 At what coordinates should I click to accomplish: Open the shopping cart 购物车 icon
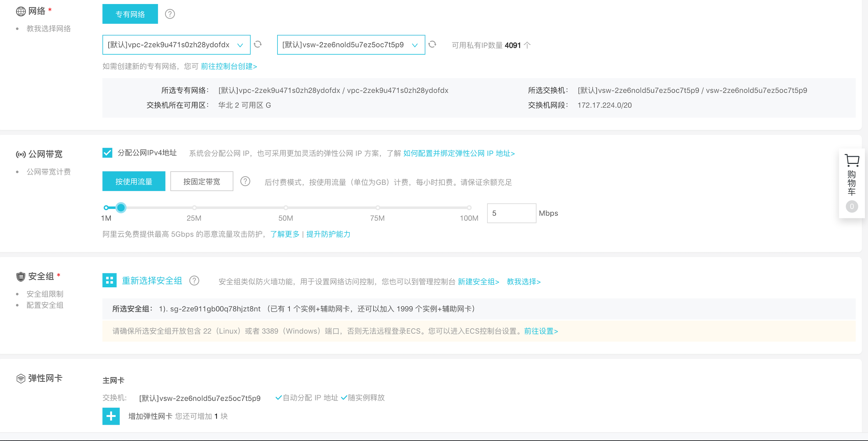pos(852,161)
